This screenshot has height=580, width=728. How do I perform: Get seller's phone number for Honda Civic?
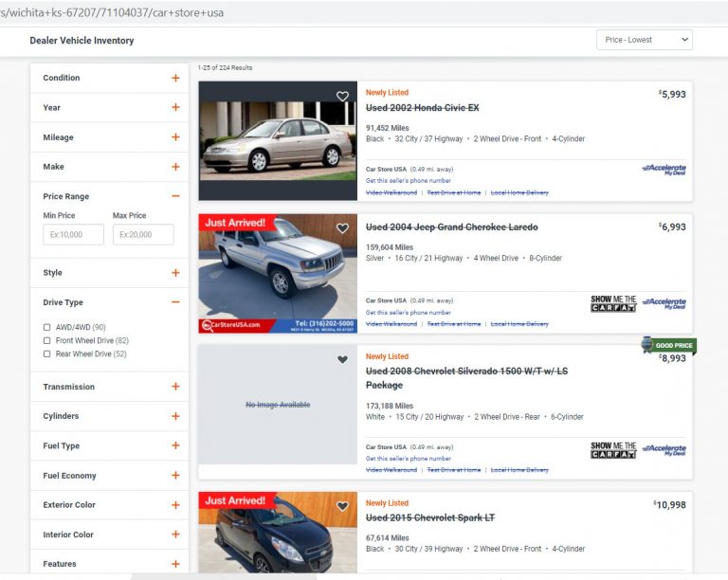[409, 180]
